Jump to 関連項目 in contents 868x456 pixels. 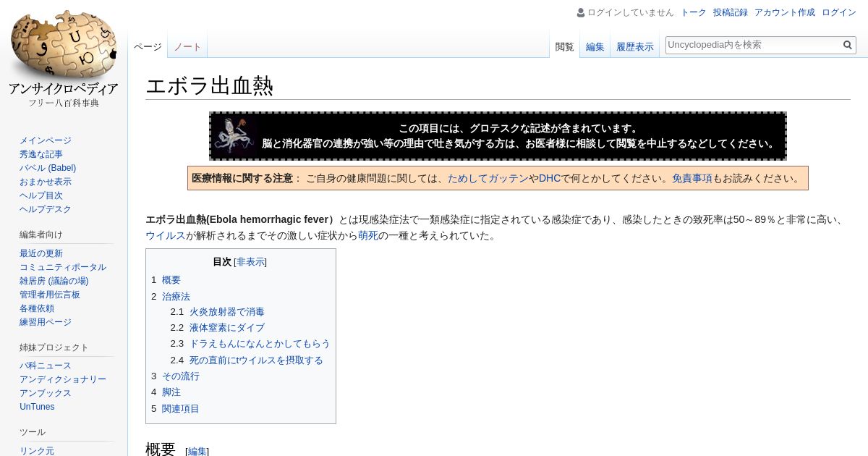pyautogui.click(x=181, y=409)
